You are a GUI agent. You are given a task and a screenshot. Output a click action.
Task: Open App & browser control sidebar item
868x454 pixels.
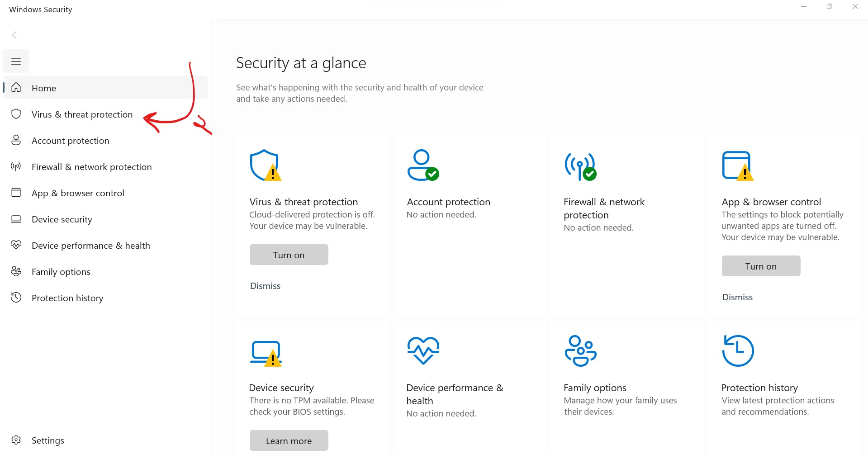105,193
